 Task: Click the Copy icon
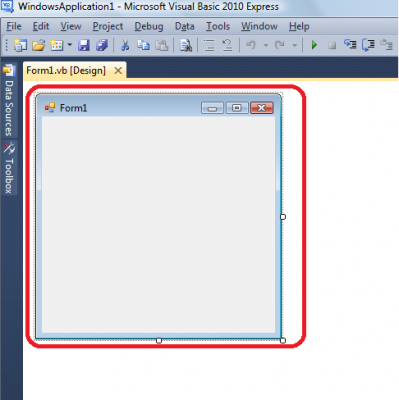click(x=143, y=45)
